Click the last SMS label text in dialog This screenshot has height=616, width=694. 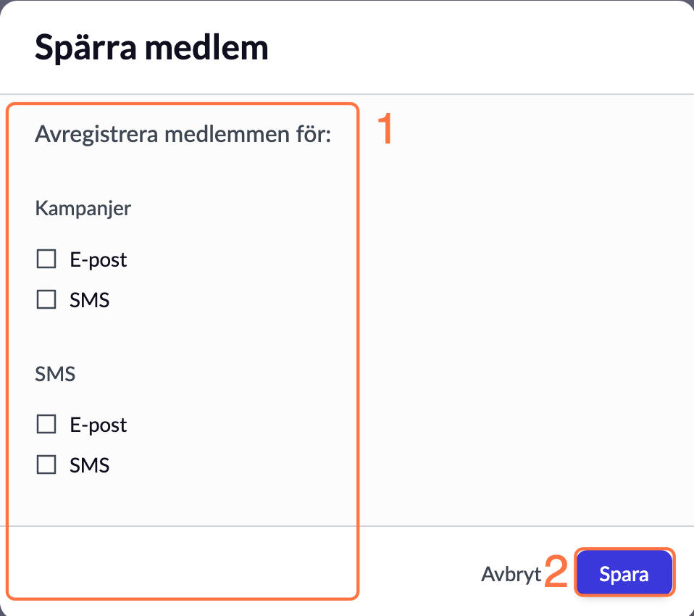point(90,465)
